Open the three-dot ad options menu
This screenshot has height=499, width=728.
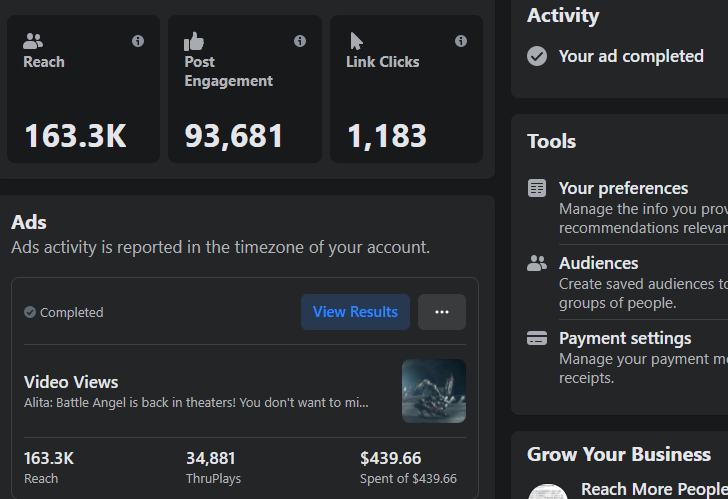442,312
